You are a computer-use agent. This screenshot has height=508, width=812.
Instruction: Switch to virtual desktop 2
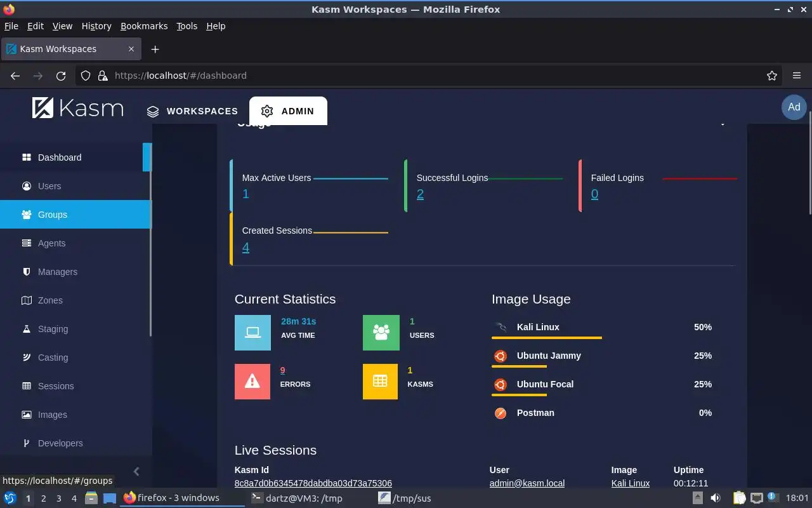click(x=43, y=498)
